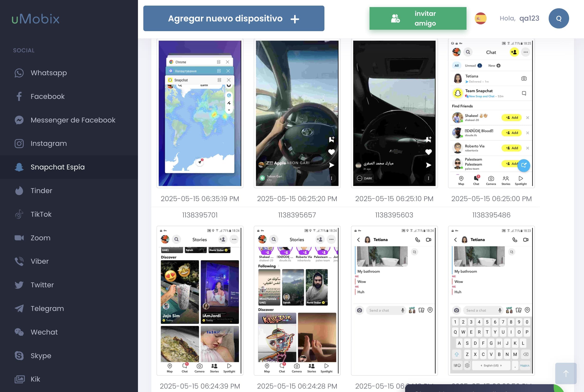Select the Kik icon in sidebar
This screenshot has width=584, height=392.
(19, 379)
